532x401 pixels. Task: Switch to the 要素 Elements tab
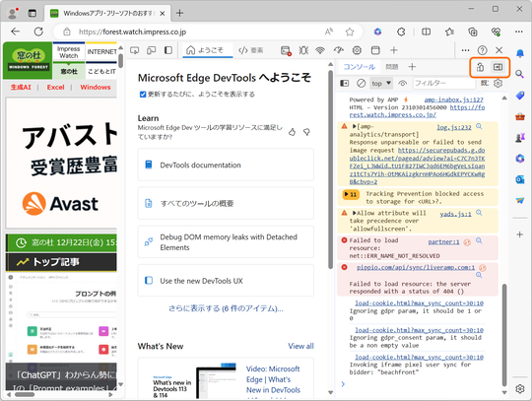click(x=251, y=50)
